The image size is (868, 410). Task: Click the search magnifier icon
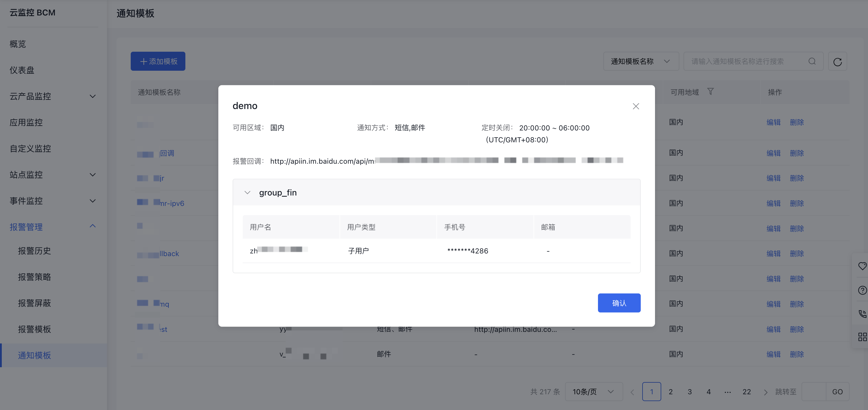coord(812,61)
